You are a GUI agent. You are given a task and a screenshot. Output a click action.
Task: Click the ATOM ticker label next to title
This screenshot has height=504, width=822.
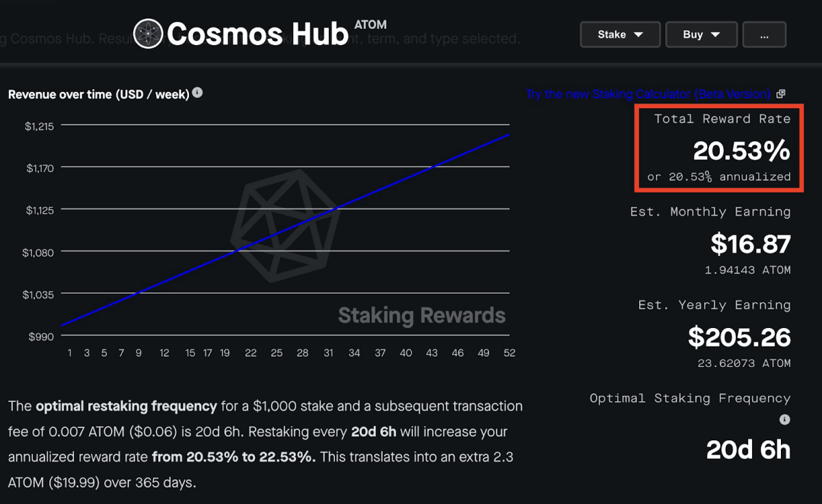click(371, 25)
